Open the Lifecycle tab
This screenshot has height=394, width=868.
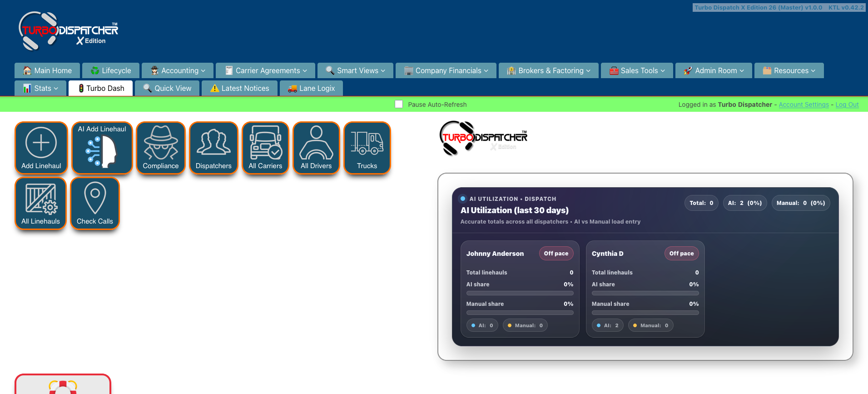click(111, 70)
